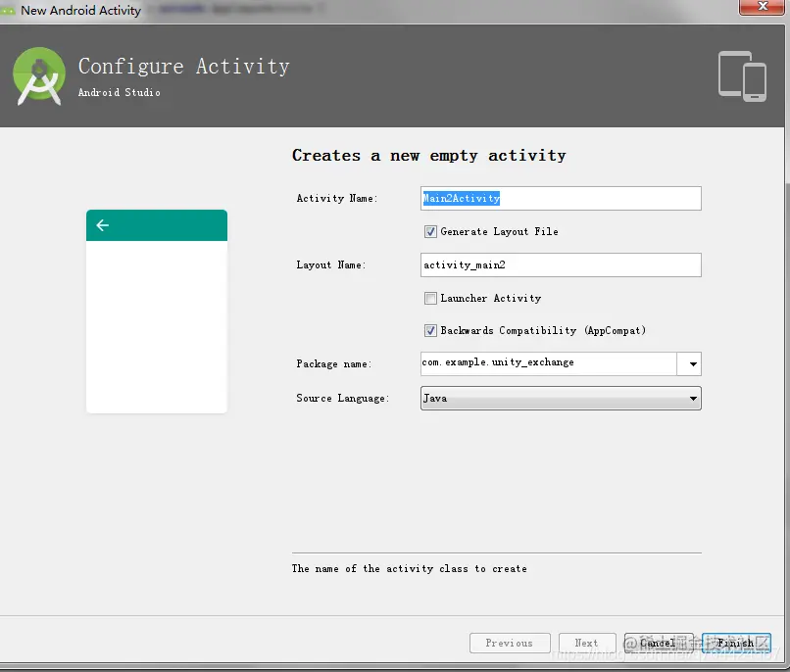Click the Package name text field

[x=549, y=364]
